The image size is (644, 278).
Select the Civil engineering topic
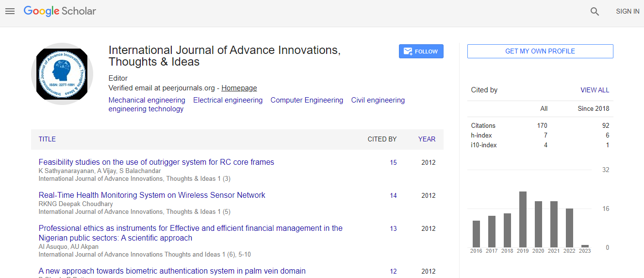pyautogui.click(x=378, y=100)
